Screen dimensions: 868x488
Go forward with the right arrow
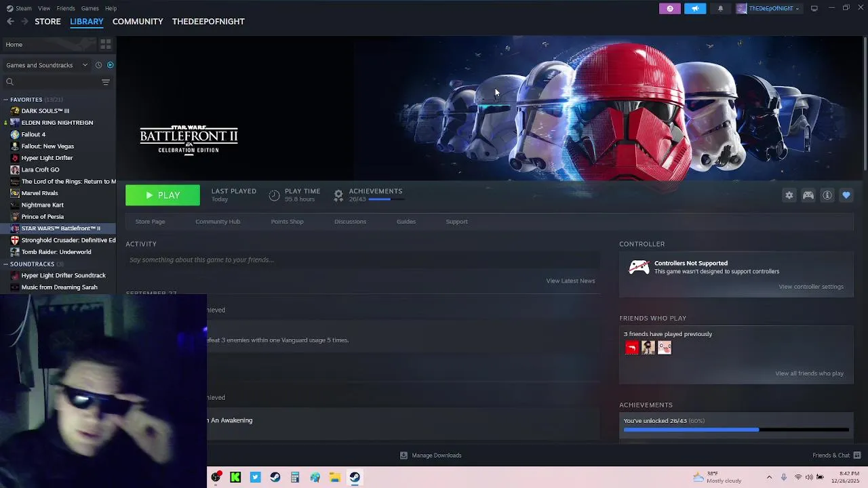[x=24, y=21]
